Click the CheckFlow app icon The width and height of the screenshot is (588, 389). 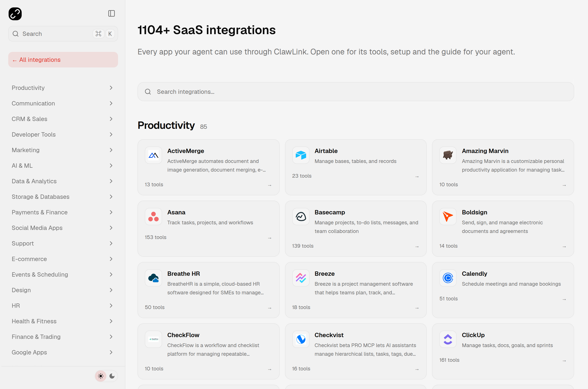pyautogui.click(x=153, y=339)
